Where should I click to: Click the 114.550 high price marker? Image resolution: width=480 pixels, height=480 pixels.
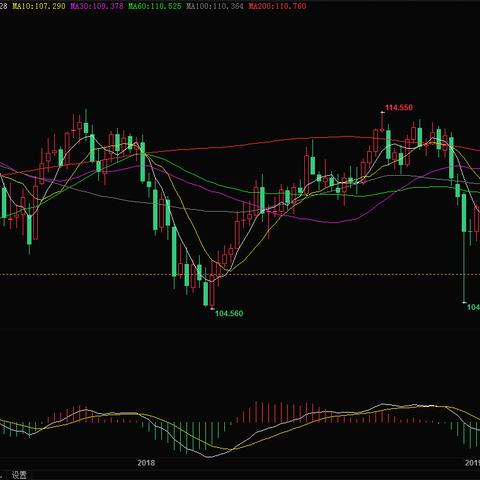point(399,108)
